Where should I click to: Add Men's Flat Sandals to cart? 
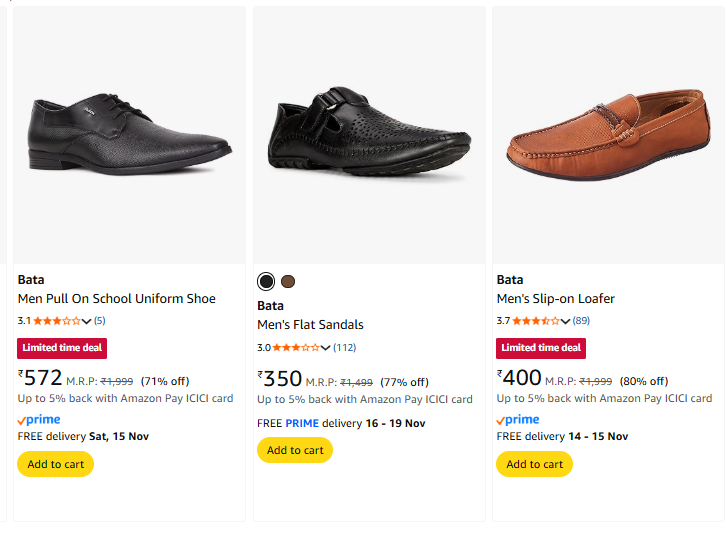pos(295,450)
